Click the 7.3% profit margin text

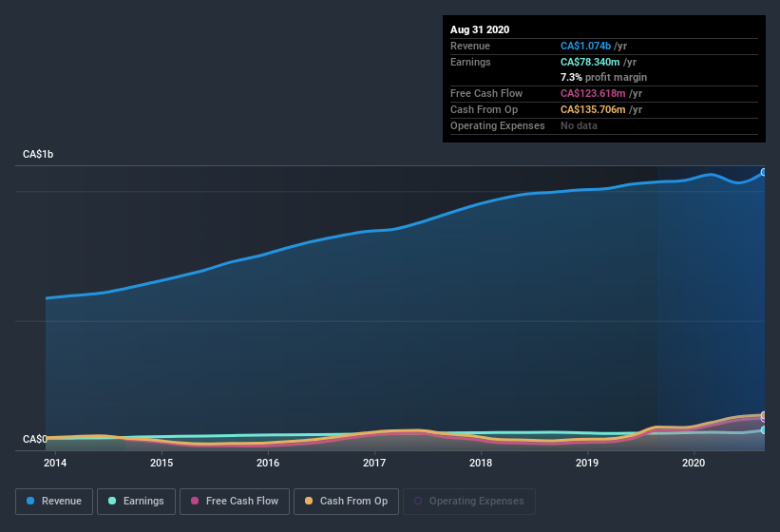point(603,77)
